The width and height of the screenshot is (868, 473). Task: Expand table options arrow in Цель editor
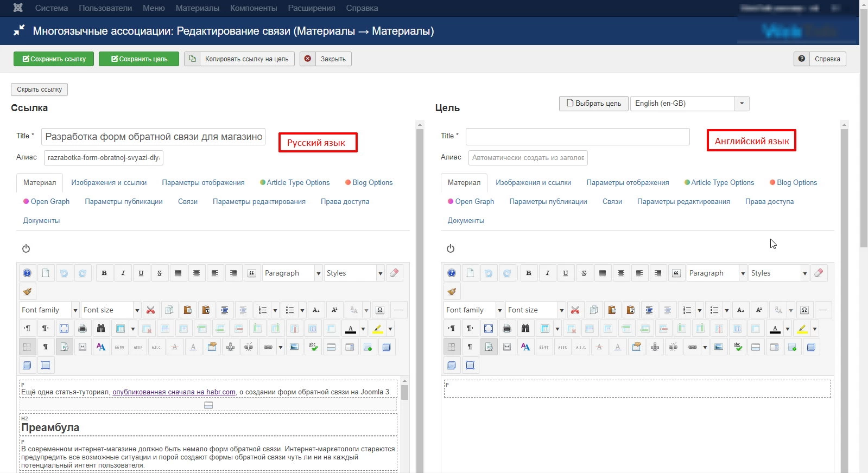coord(557,328)
